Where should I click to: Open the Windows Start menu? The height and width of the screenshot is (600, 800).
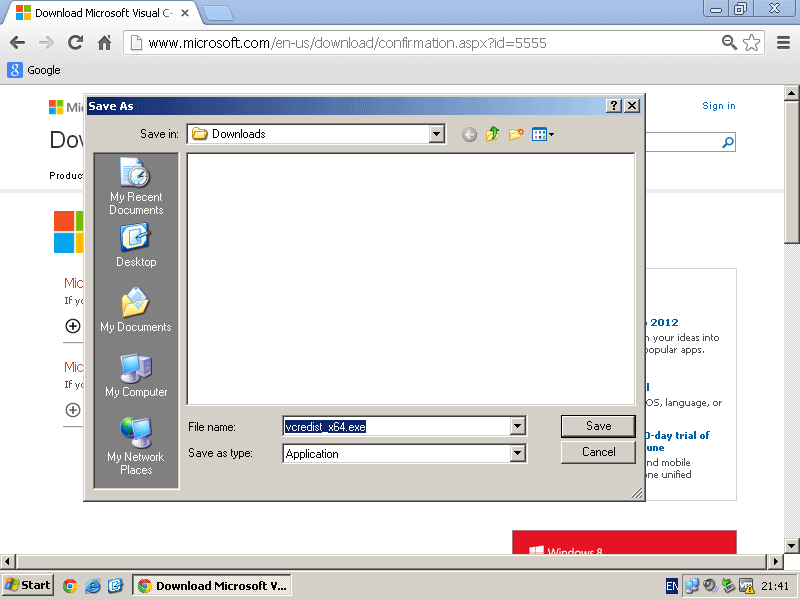(x=28, y=585)
